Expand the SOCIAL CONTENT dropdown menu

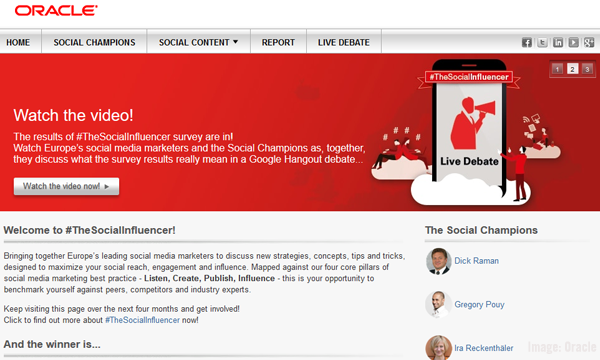pos(199,42)
